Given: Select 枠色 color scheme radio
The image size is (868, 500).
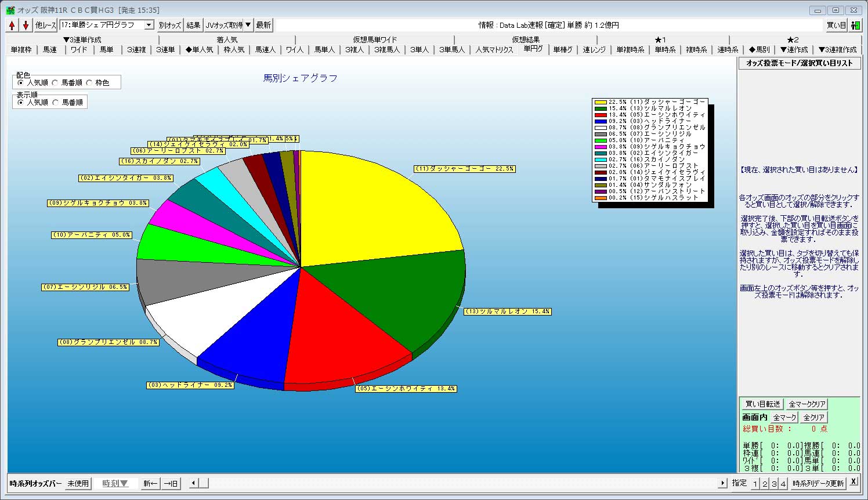Looking at the screenshot, I should (x=89, y=83).
